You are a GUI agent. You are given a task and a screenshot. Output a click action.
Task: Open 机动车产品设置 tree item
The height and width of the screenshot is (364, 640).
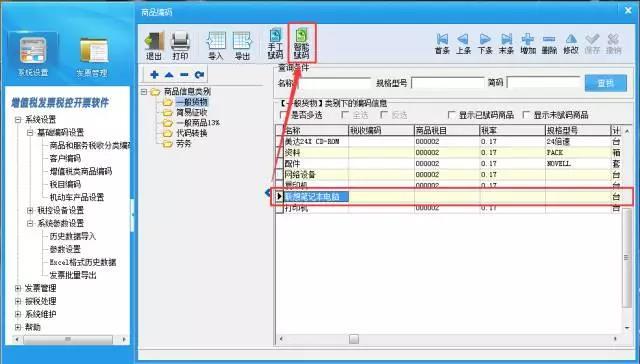pos(77,198)
